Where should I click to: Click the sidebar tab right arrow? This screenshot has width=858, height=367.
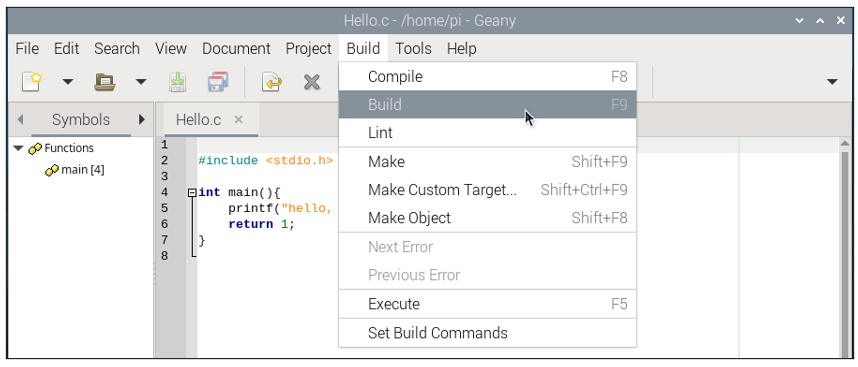point(142,119)
